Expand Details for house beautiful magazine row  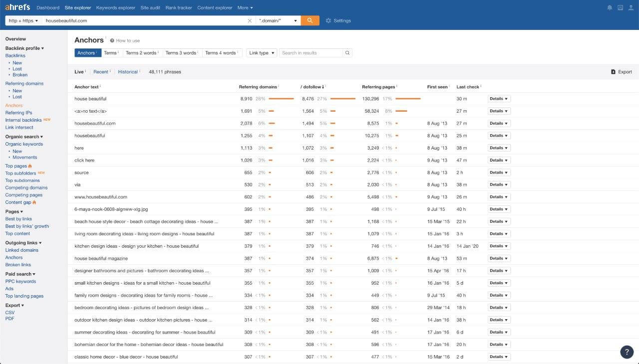499,258
